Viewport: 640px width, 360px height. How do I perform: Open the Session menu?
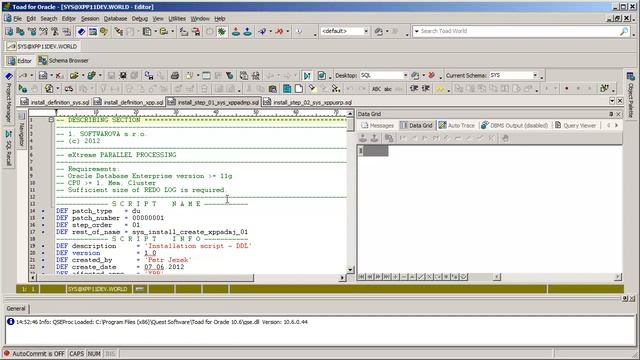[90, 18]
